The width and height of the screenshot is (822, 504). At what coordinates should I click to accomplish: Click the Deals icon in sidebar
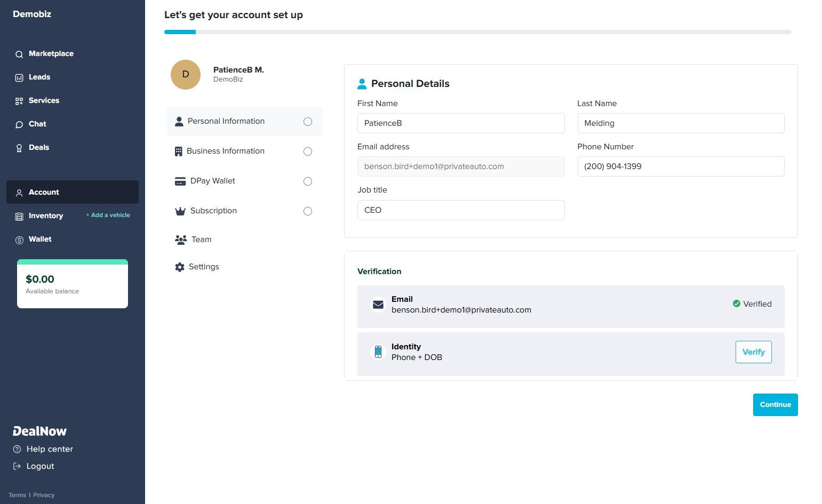[x=19, y=147]
